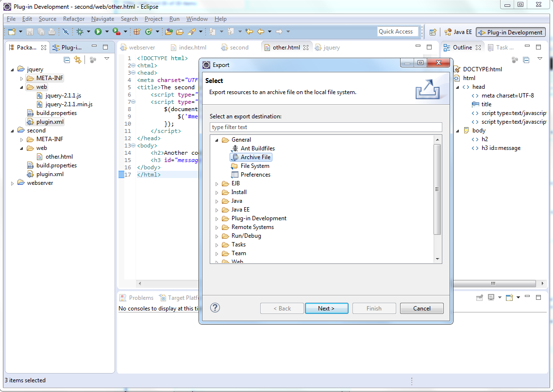Open the Refactor menu
This screenshot has height=392, width=553.
point(74,19)
